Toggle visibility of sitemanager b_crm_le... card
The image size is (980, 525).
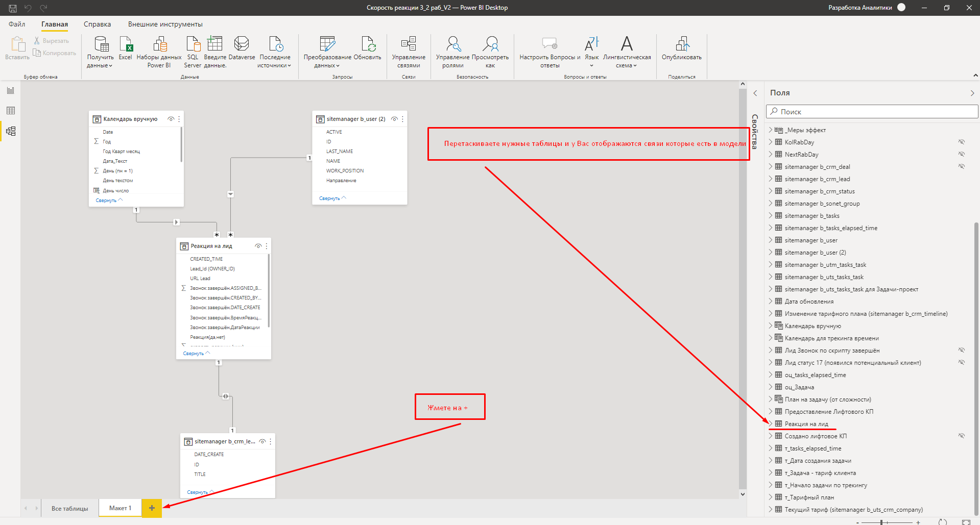(262, 441)
